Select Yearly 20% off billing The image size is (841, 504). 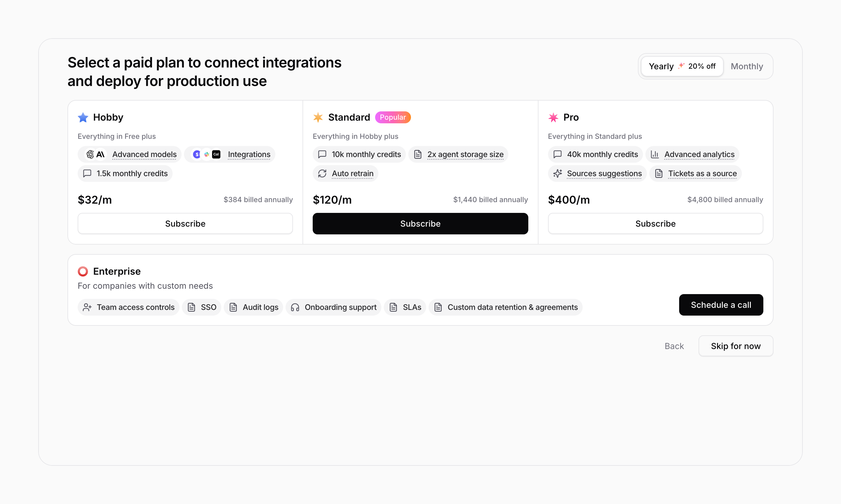tap(682, 66)
